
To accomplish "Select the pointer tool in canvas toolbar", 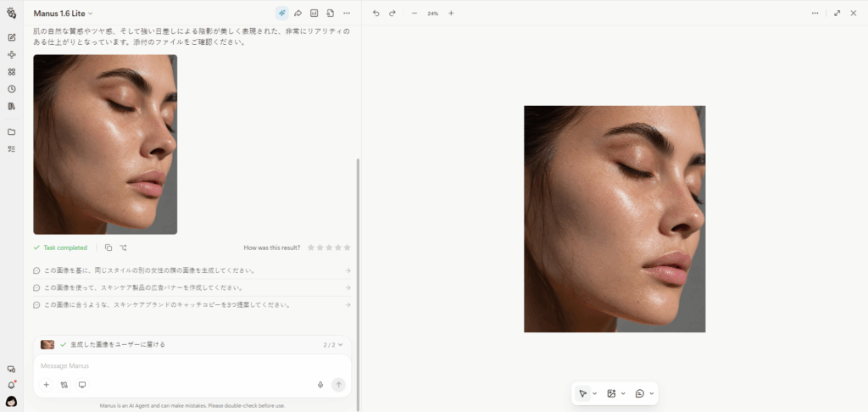I will tap(582, 393).
